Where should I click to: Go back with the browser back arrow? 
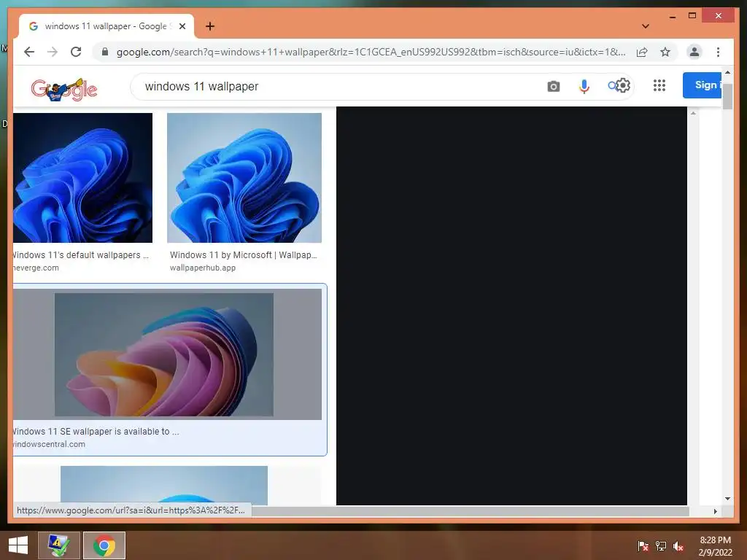[29, 52]
